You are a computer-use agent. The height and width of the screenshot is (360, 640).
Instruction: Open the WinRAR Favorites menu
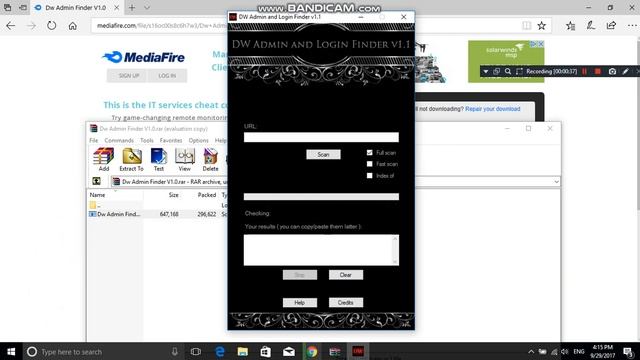[171, 140]
